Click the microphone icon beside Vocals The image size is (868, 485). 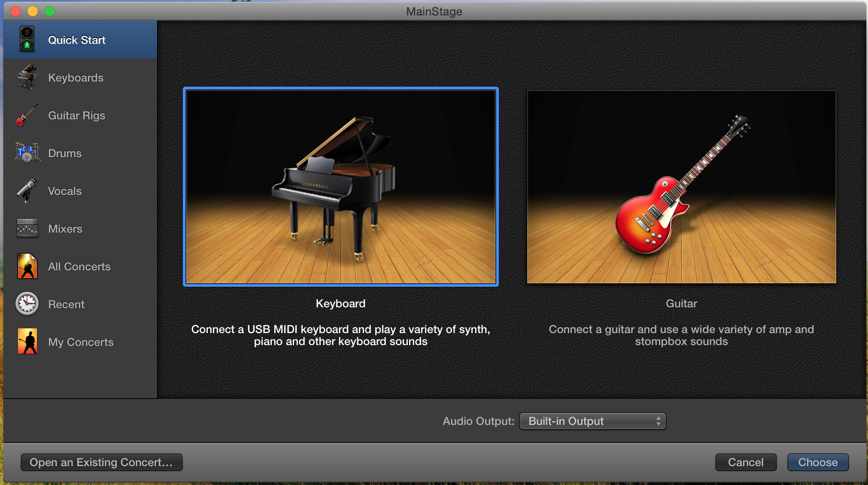[x=27, y=191]
